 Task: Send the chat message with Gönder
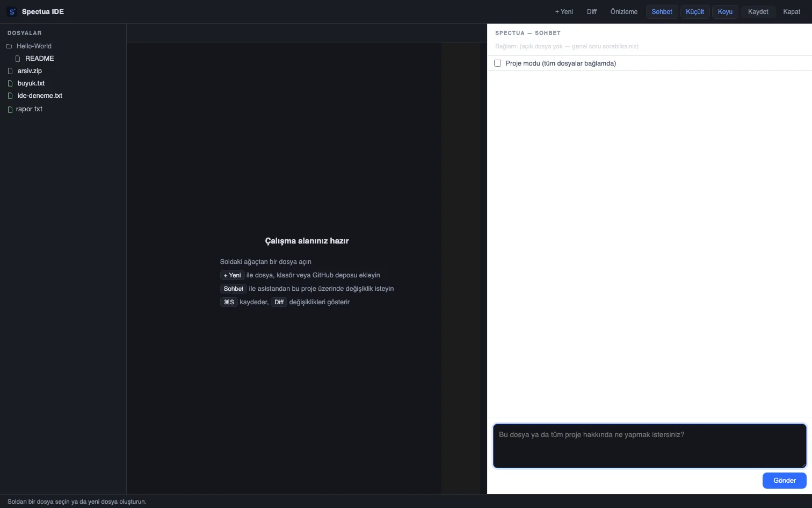784,481
